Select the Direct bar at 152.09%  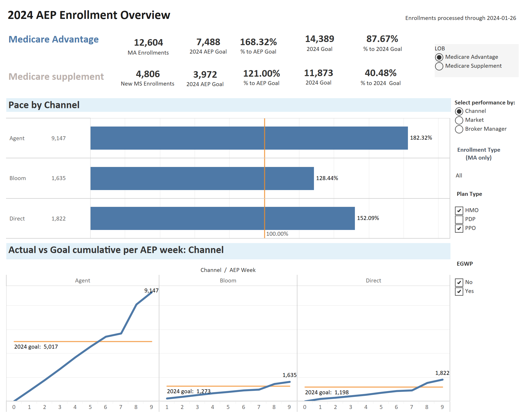click(x=223, y=218)
